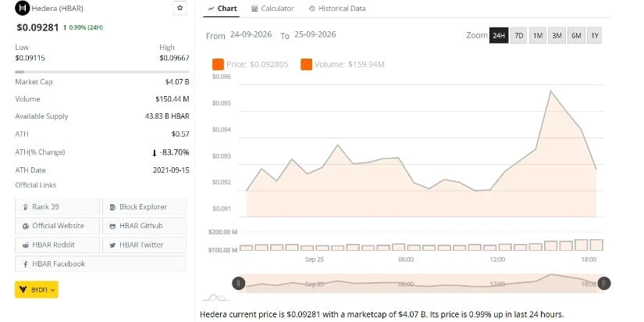
Task: Set the From date field 24-09-2026
Action: pos(251,34)
